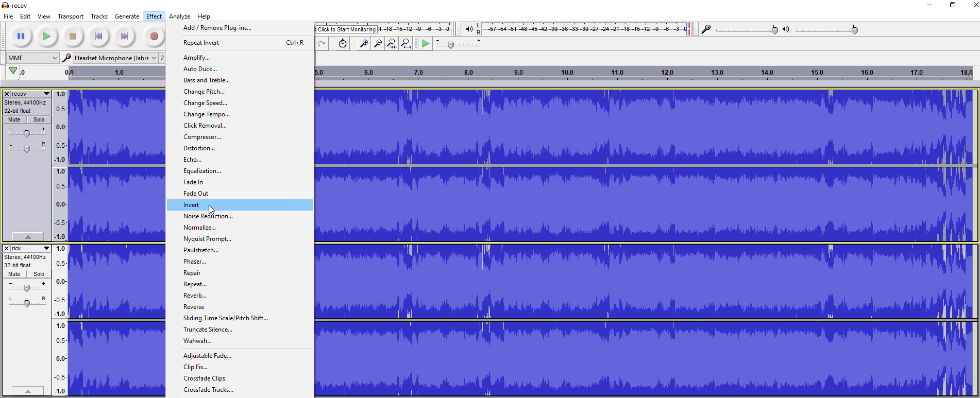Click the recov track gain slider
This screenshot has height=398, width=980.
27,133
